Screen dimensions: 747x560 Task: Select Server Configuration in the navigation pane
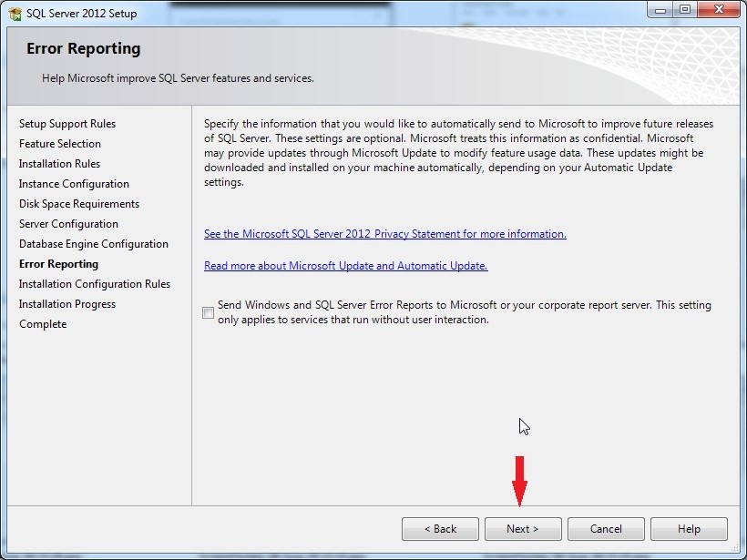[x=67, y=223]
